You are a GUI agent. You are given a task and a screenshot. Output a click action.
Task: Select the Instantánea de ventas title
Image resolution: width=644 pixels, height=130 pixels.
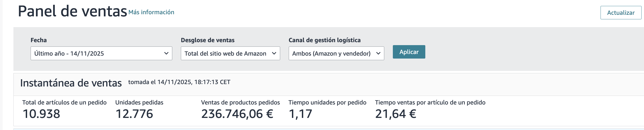(71, 83)
